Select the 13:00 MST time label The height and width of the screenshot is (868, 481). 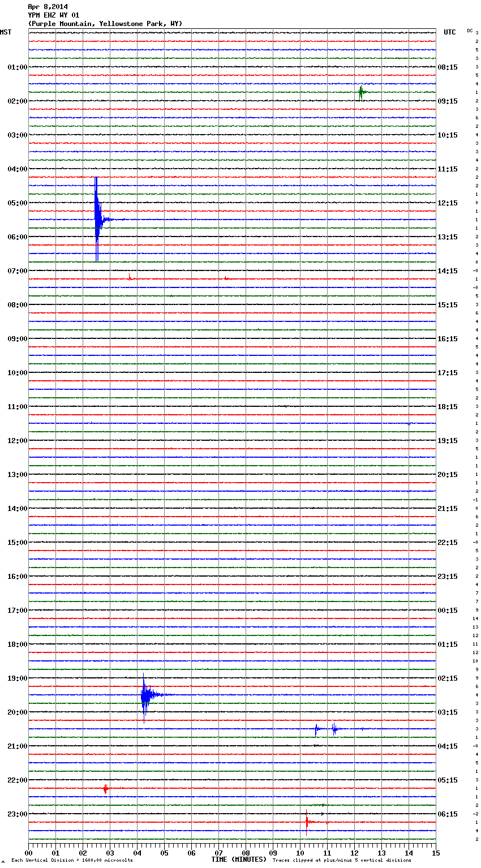17,475
